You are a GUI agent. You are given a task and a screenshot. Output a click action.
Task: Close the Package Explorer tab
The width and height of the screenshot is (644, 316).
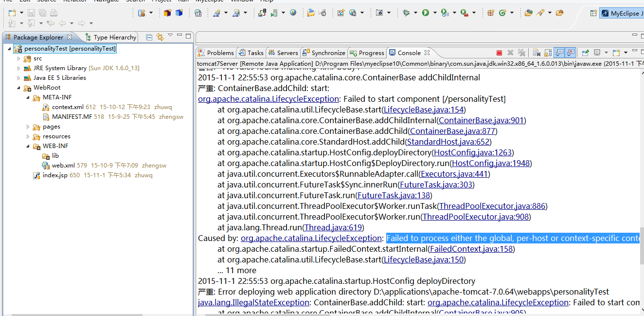pos(69,37)
